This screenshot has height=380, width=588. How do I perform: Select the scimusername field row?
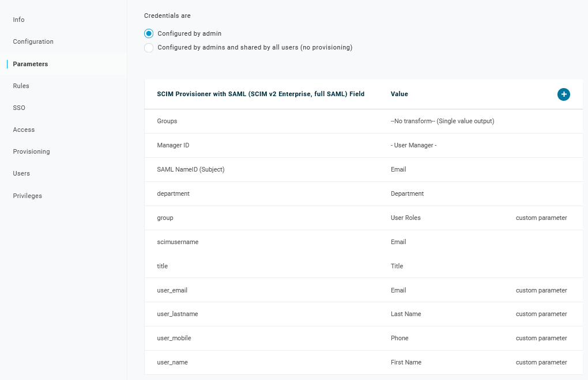[x=178, y=242]
